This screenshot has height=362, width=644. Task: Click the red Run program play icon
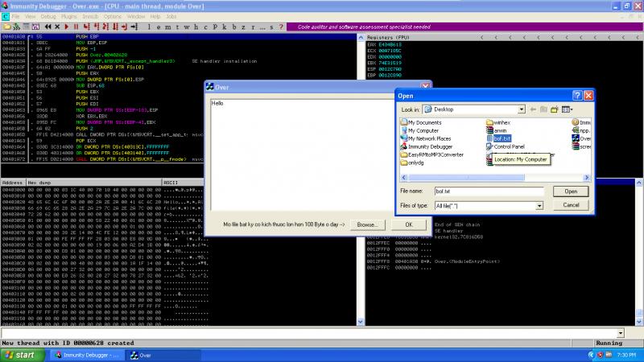(67, 27)
